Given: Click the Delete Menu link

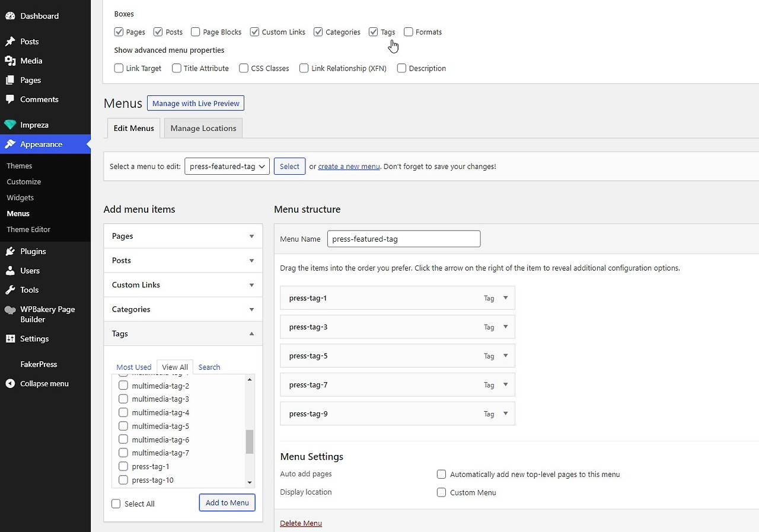Looking at the screenshot, I should click(301, 523).
